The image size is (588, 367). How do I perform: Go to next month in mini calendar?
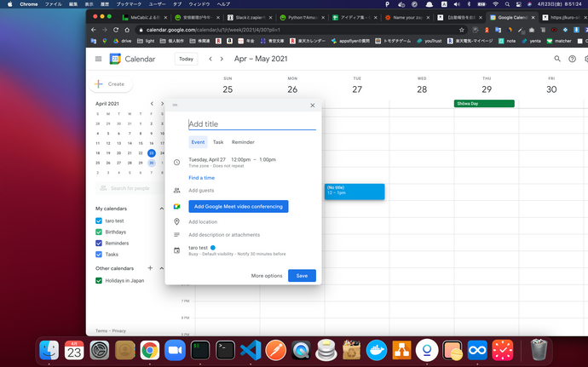tap(162, 104)
